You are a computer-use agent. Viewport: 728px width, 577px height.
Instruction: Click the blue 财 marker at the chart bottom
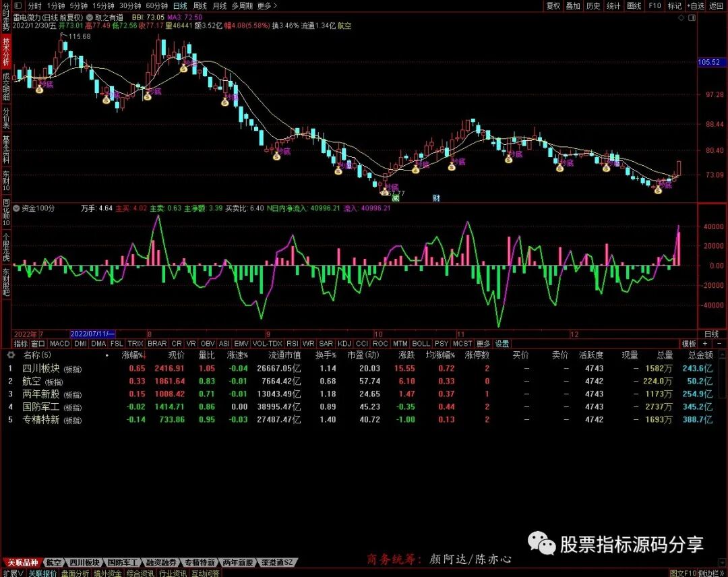click(436, 198)
